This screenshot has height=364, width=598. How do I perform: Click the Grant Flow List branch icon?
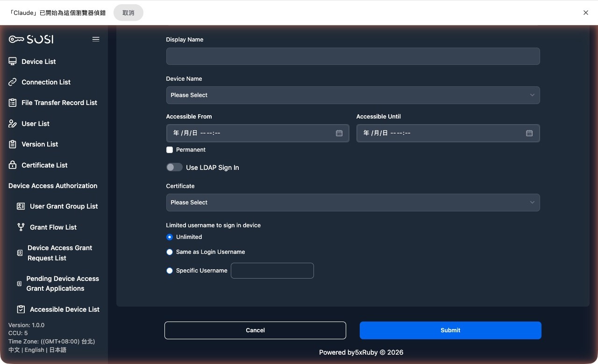21,227
